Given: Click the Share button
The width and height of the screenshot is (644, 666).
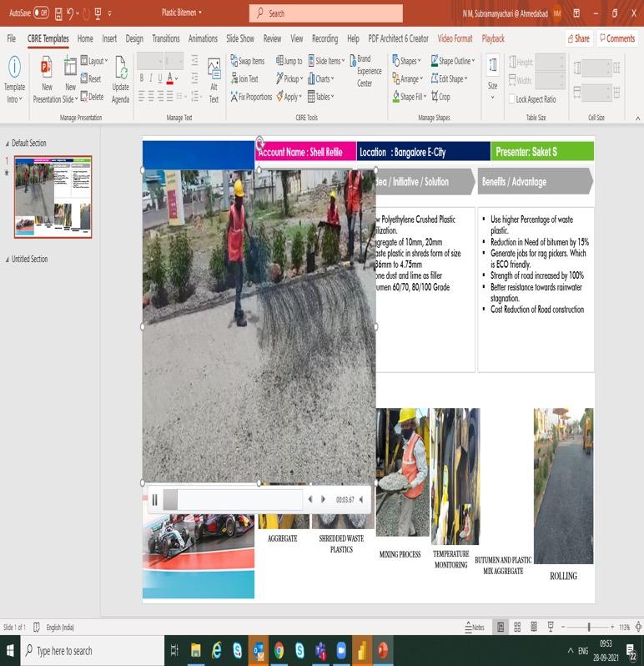Looking at the screenshot, I should [x=579, y=38].
